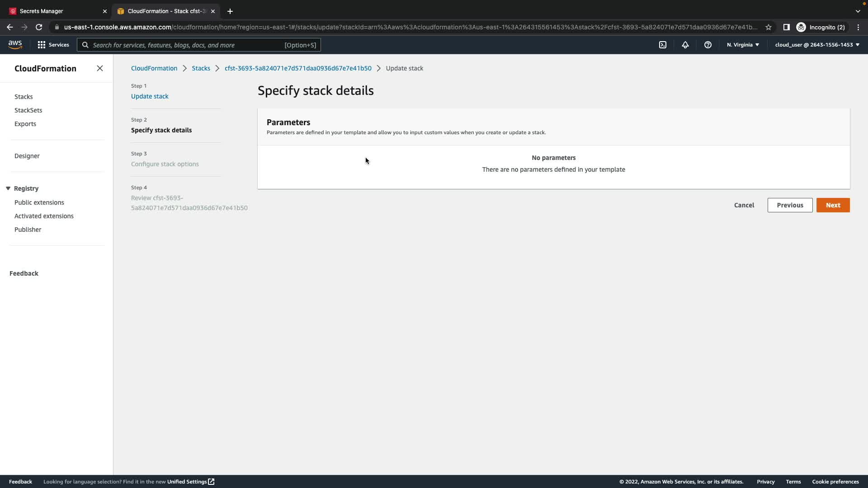Open the notifications bell icon
Image resolution: width=868 pixels, height=488 pixels.
pyautogui.click(x=685, y=45)
